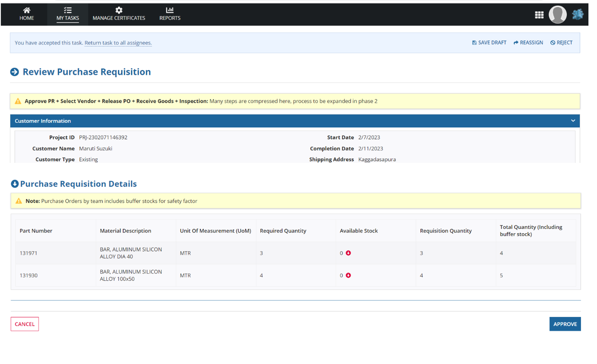
Task: Open the apps grid navigation icon
Action: tap(539, 15)
